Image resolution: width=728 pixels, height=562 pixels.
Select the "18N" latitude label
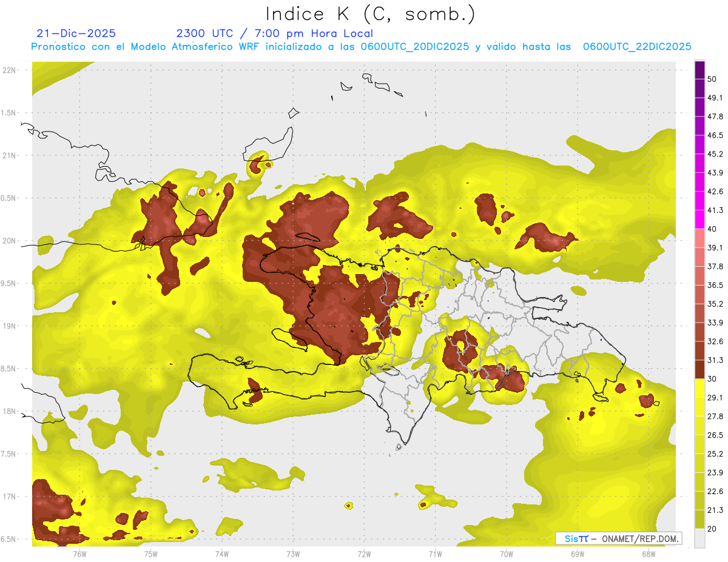10,411
